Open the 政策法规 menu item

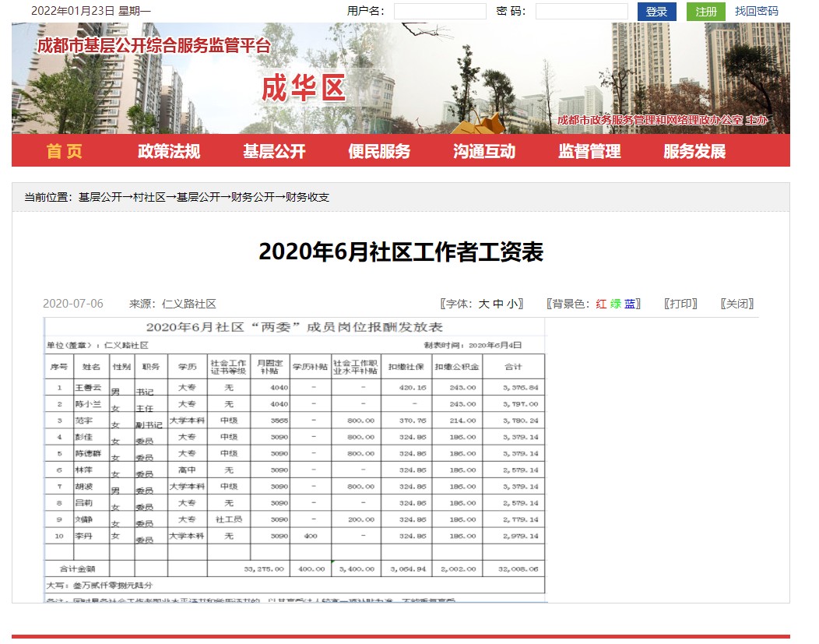(x=169, y=151)
